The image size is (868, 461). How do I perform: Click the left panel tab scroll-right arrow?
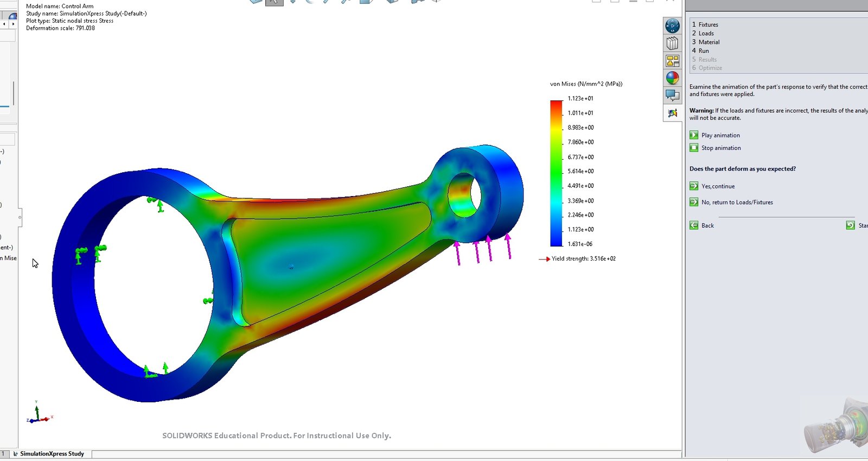click(x=13, y=24)
